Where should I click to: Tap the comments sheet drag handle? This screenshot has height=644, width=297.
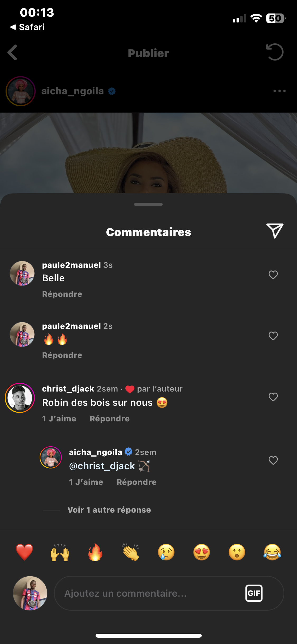(148, 204)
